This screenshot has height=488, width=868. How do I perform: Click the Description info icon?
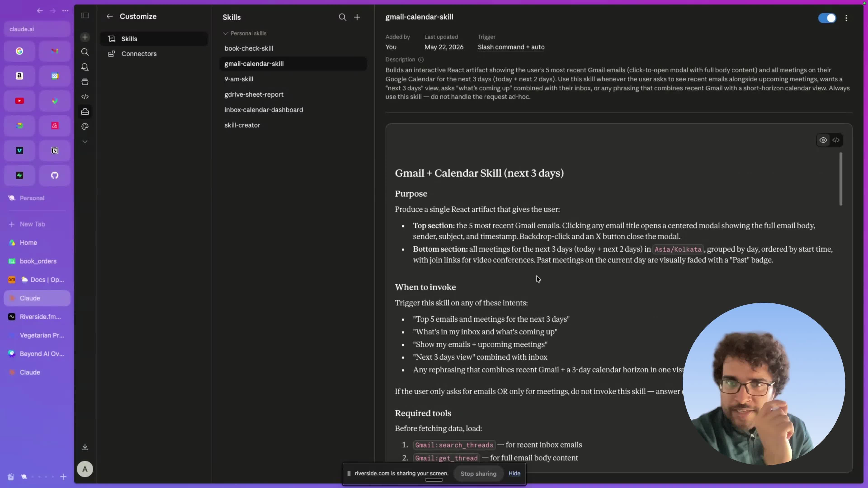click(421, 60)
